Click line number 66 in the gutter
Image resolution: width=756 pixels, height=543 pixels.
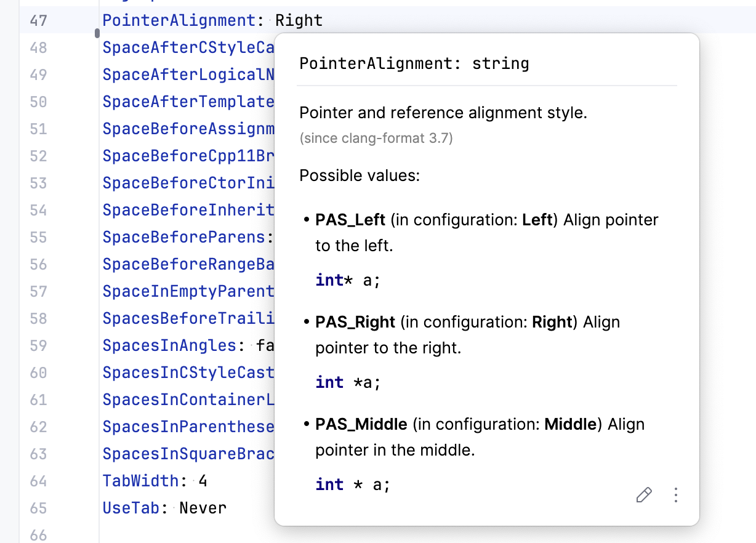[38, 535]
